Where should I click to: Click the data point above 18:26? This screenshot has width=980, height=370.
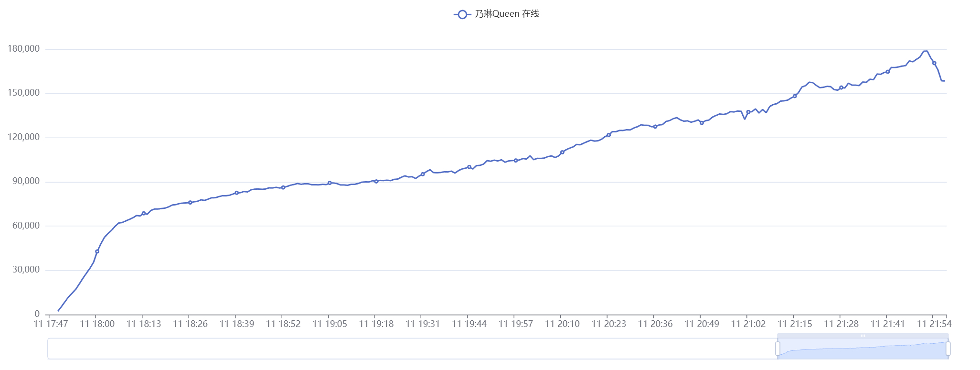pos(190,203)
